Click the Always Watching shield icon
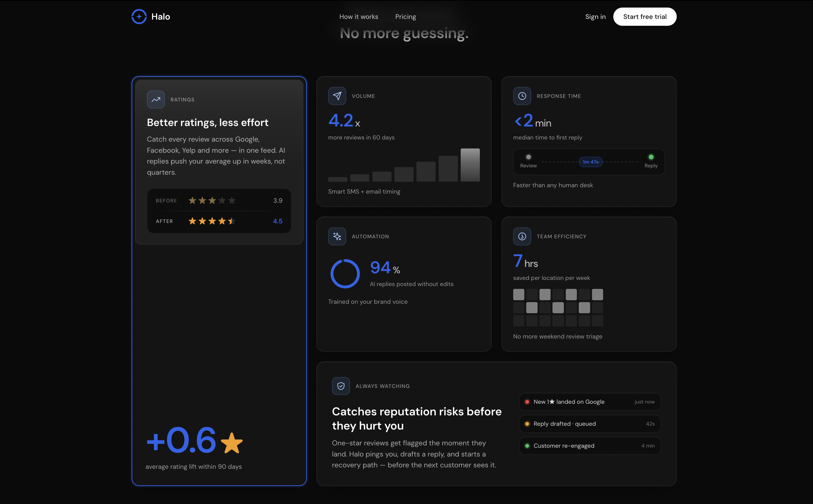 pos(341,386)
